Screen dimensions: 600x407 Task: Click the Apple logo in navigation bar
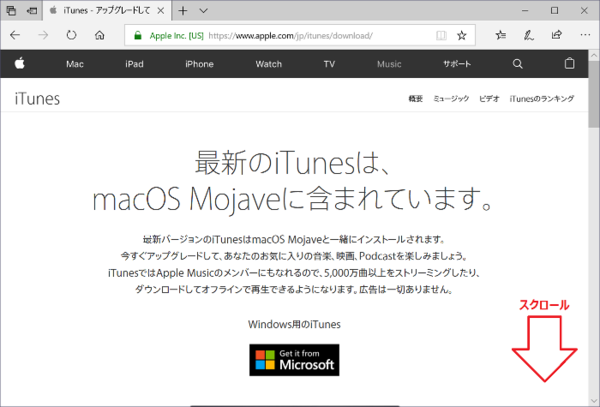pyautogui.click(x=20, y=63)
